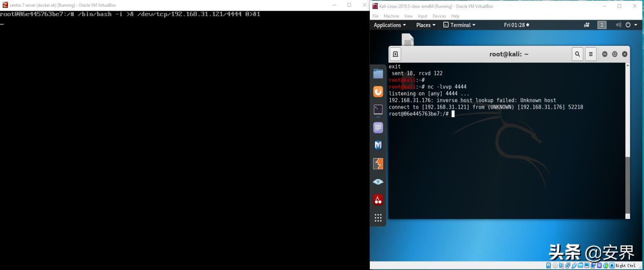Click the Kali-Linux-2019.3 window title
The height and width of the screenshot is (270, 644).
coord(436,6)
